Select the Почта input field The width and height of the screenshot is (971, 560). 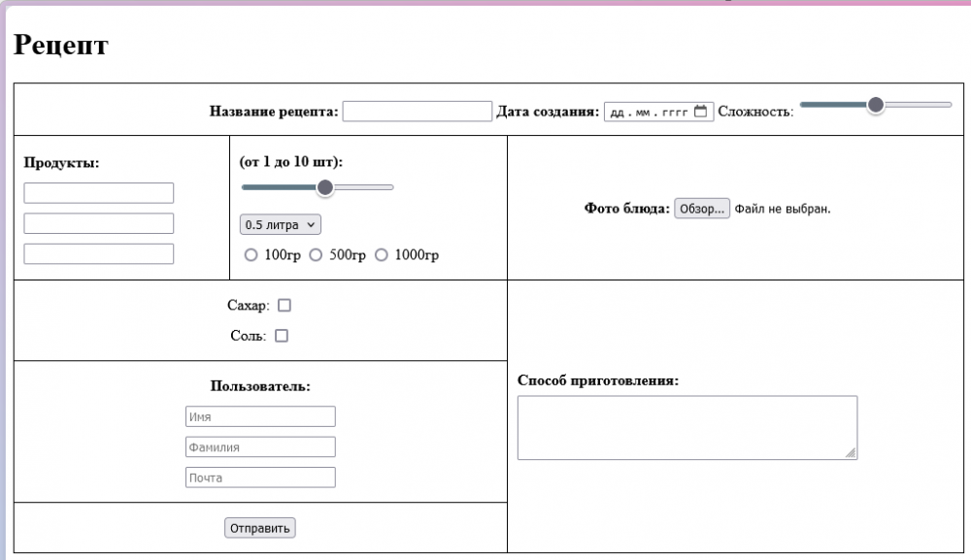tap(260, 478)
